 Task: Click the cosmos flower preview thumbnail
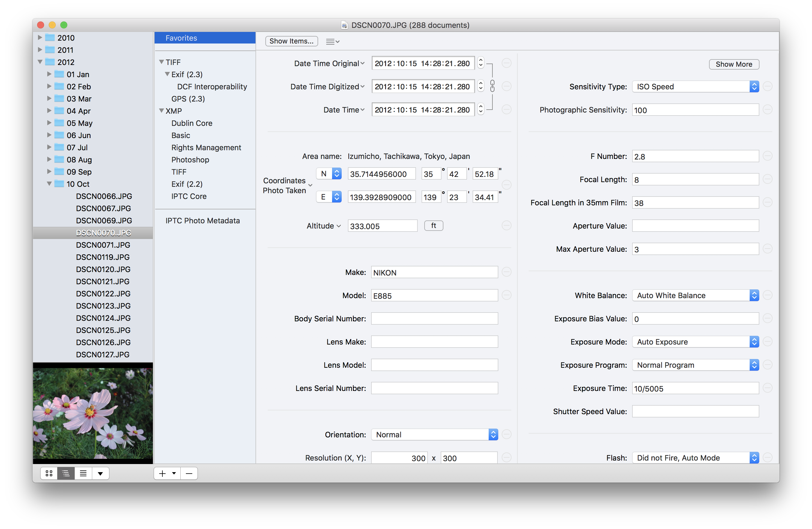93,413
